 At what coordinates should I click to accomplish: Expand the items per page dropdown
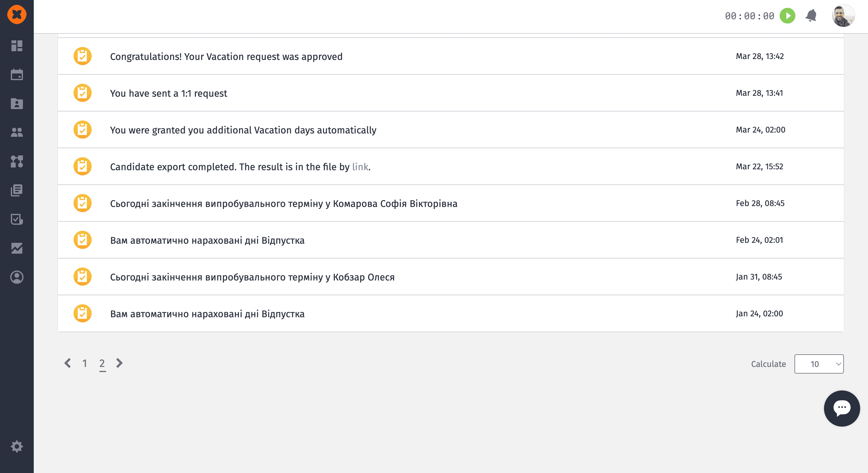coord(819,364)
